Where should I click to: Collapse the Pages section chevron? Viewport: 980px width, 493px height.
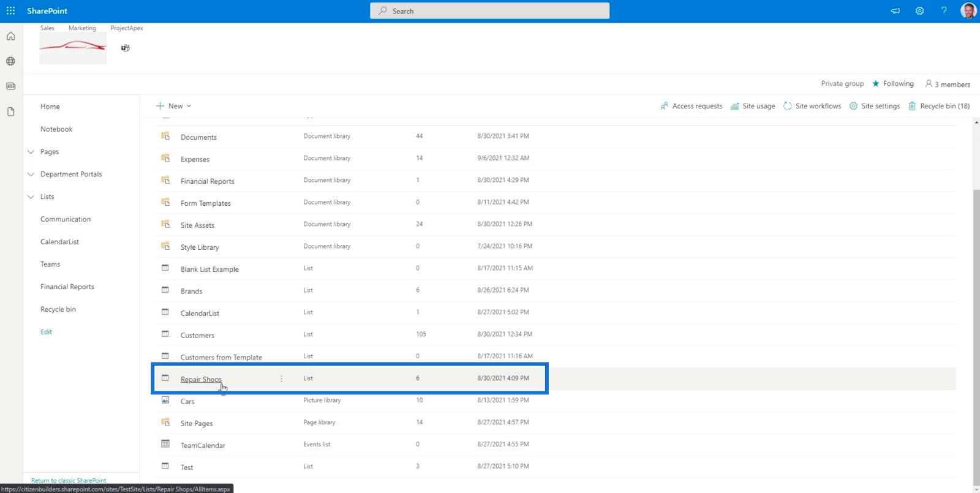pos(31,152)
